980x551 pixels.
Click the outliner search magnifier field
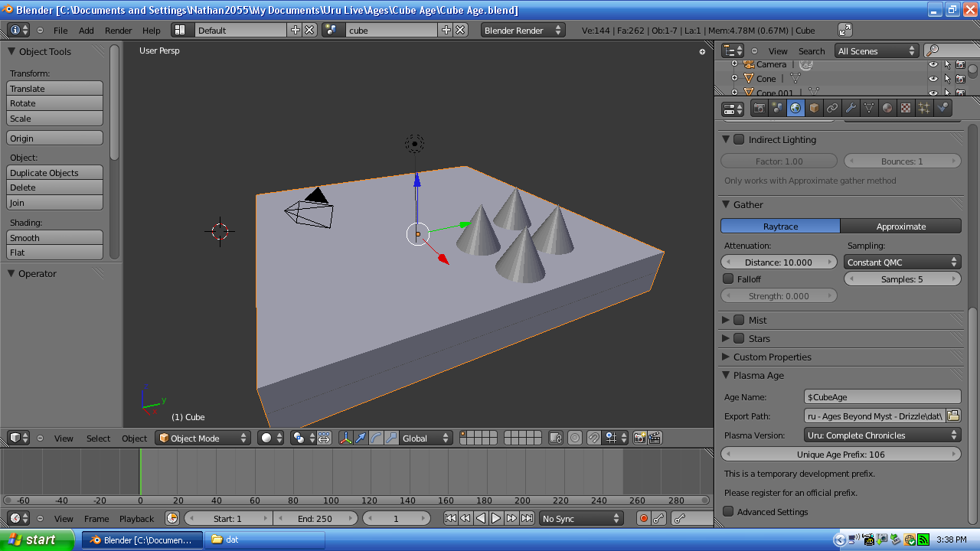(x=950, y=51)
